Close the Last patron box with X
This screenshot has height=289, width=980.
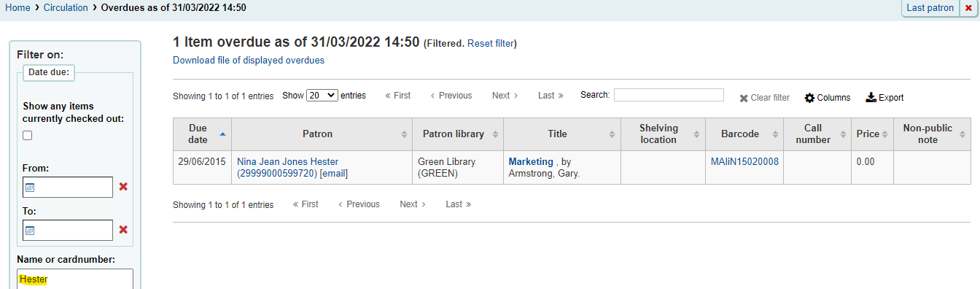tap(969, 8)
